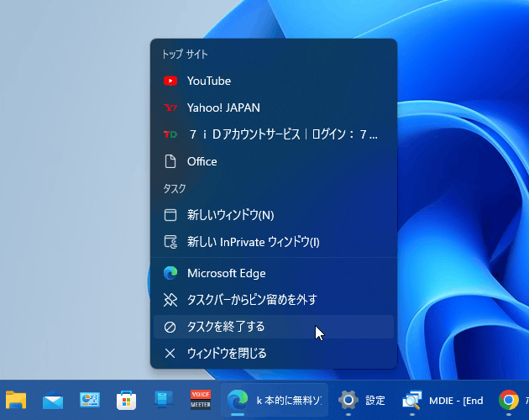Choose タスクを終了する
Screen dimensions: 529x420
click(x=274, y=327)
